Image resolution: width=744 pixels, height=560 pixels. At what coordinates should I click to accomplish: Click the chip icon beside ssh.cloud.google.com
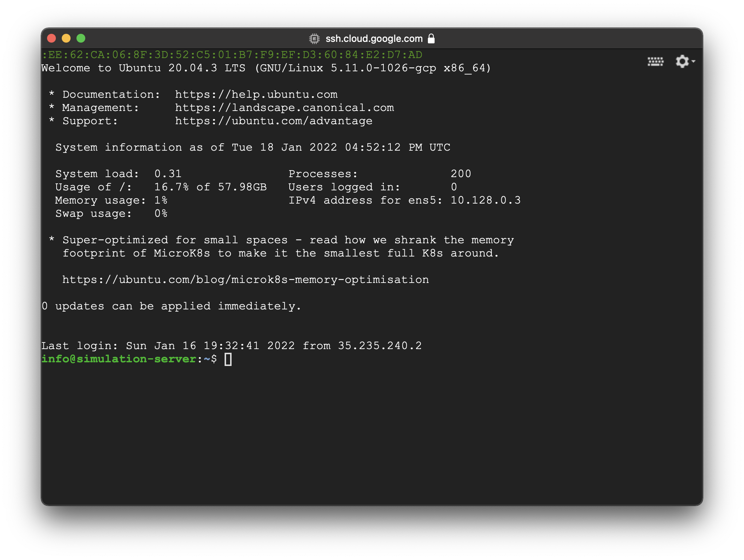pos(314,39)
